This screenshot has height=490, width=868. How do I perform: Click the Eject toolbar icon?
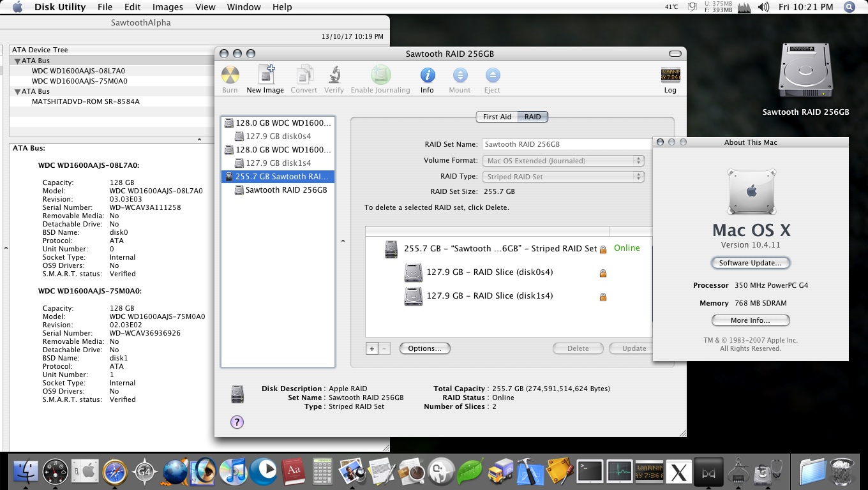[x=492, y=75]
